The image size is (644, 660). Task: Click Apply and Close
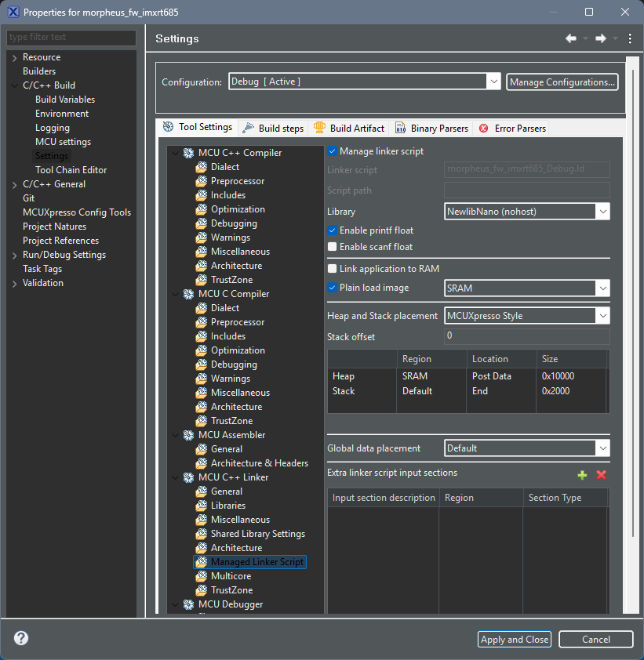click(x=514, y=639)
